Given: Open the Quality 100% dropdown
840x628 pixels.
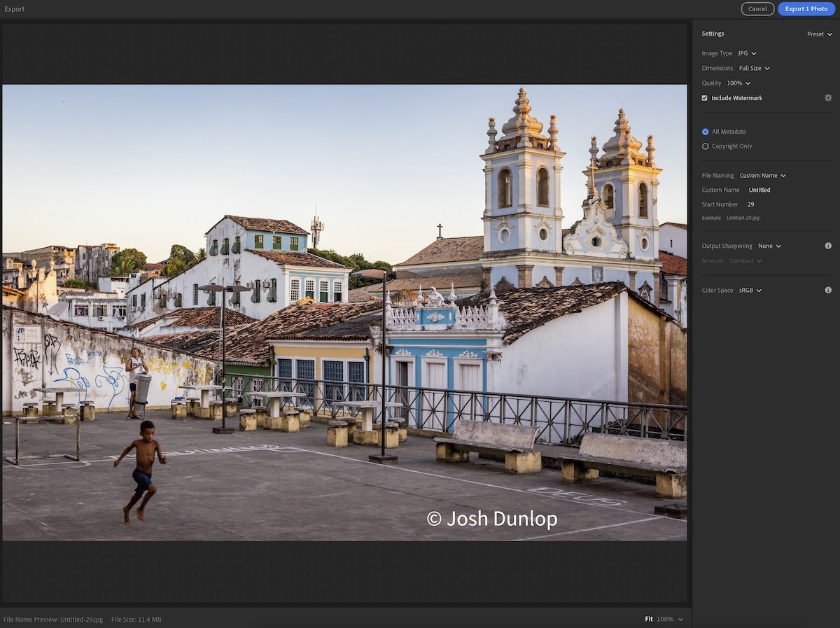Looking at the screenshot, I should (x=738, y=83).
